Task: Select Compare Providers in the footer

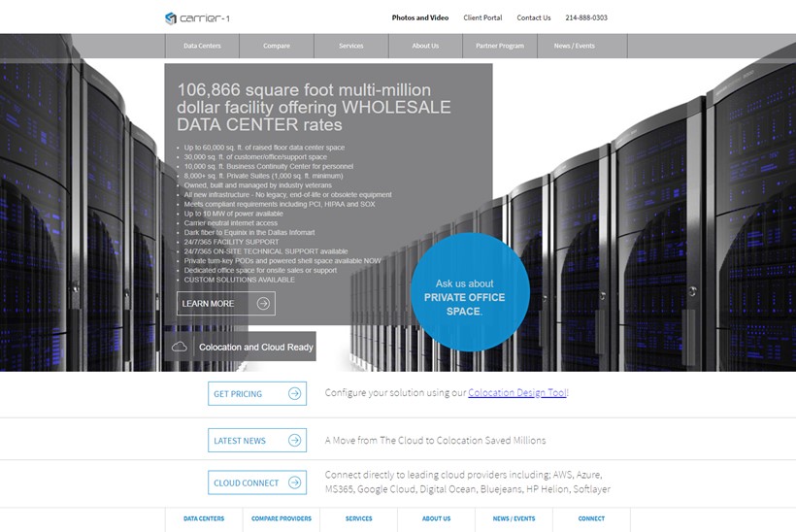Action: (x=282, y=518)
